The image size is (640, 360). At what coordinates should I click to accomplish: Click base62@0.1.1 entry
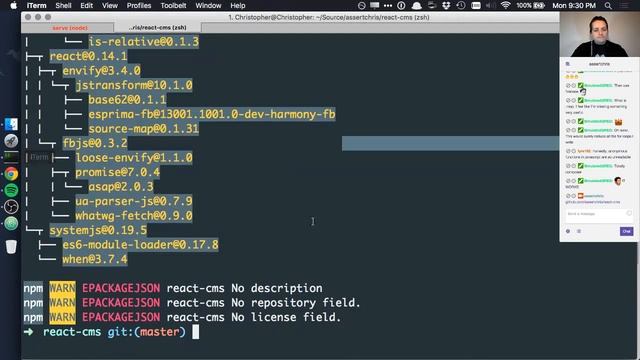click(x=127, y=100)
